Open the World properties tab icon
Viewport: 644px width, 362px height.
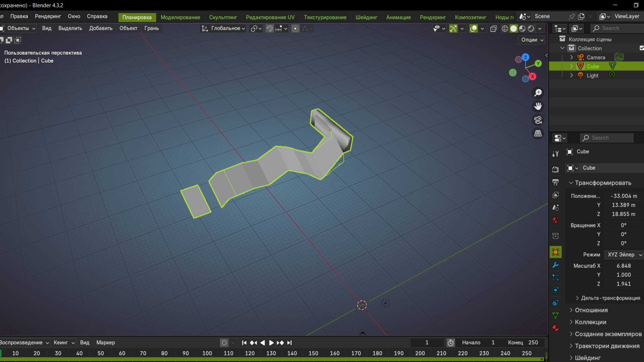[x=555, y=220]
